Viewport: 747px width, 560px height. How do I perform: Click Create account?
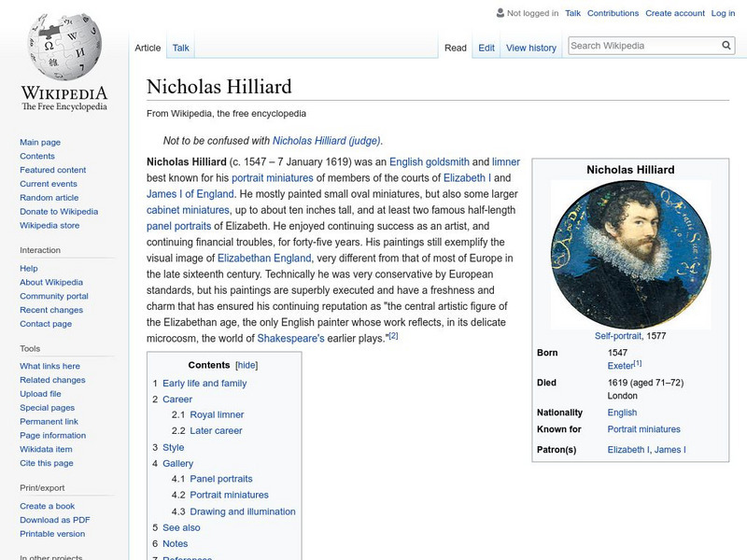(x=675, y=13)
